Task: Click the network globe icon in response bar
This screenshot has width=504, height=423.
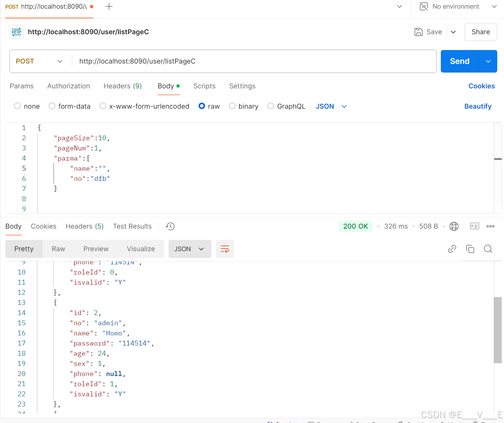Action: click(x=454, y=226)
